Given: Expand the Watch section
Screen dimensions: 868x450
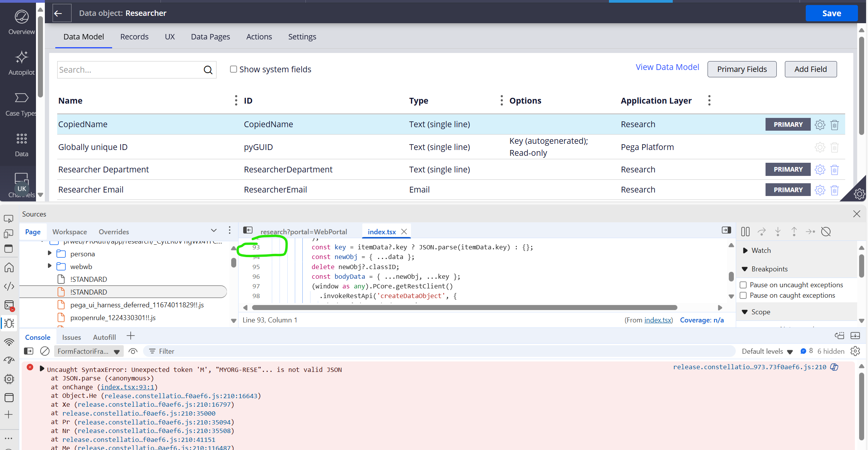Looking at the screenshot, I should [x=745, y=250].
